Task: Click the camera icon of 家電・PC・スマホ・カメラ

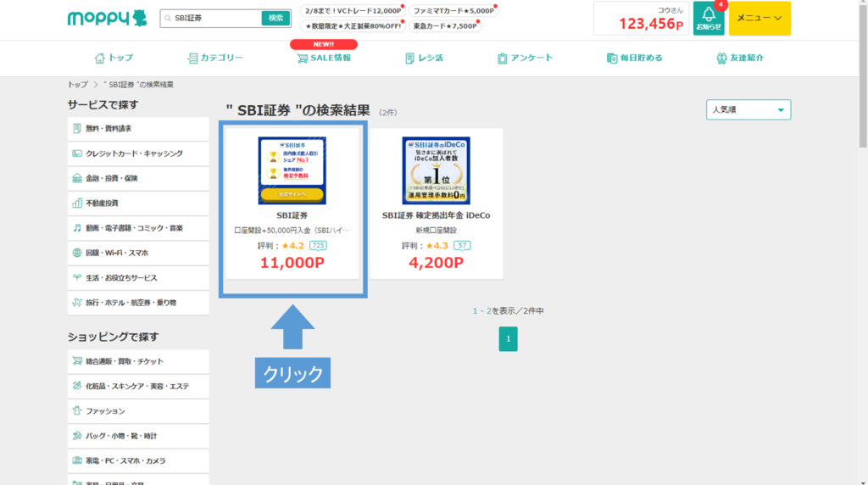Action: tap(77, 460)
